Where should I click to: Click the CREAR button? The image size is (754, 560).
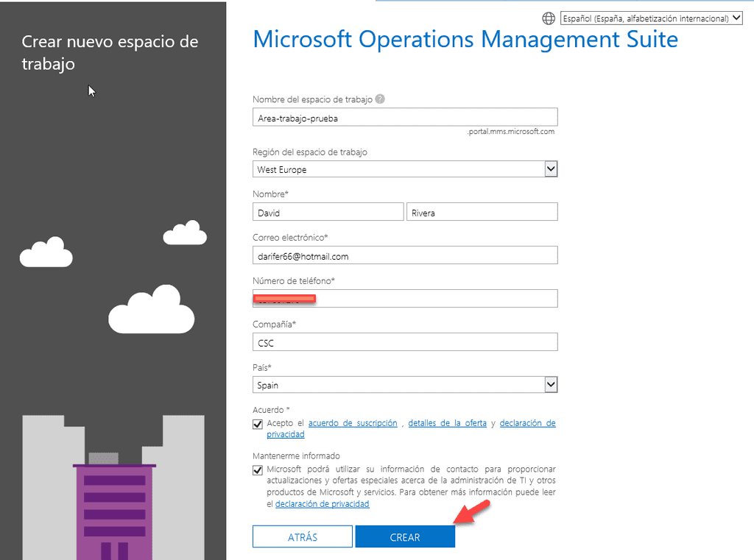pos(405,537)
